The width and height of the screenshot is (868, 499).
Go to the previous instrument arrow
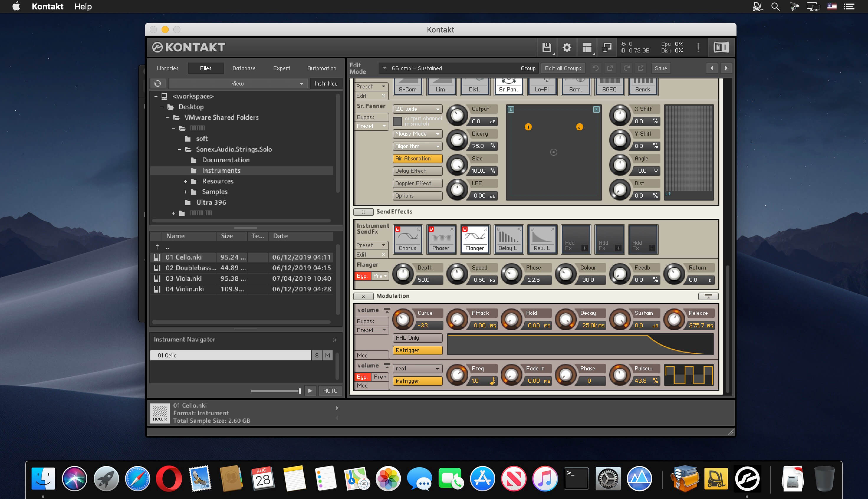[x=712, y=68]
